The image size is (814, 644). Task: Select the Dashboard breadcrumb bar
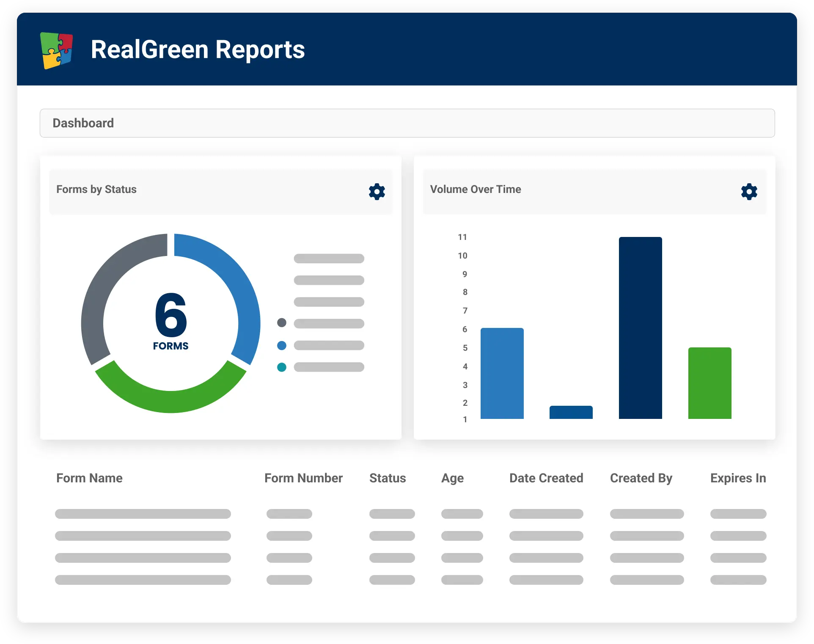pos(407,123)
